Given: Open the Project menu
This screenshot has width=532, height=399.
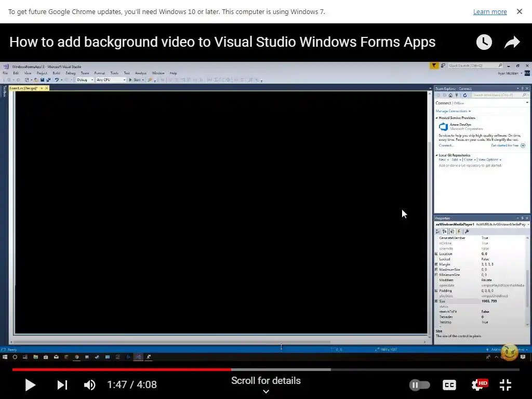Looking at the screenshot, I should 42,73.
